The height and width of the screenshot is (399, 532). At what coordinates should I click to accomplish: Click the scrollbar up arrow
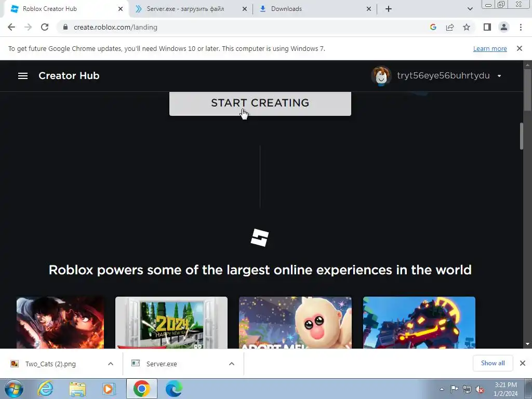pyautogui.click(x=528, y=64)
